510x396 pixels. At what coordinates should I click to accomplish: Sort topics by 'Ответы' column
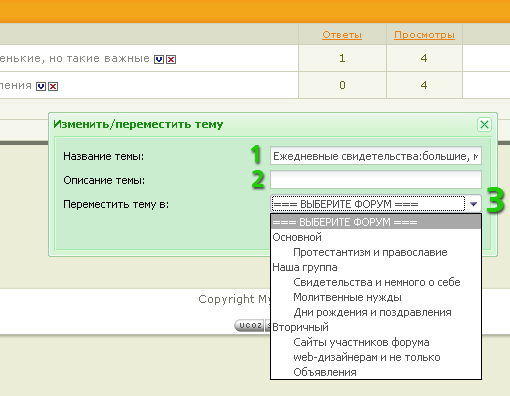342,35
